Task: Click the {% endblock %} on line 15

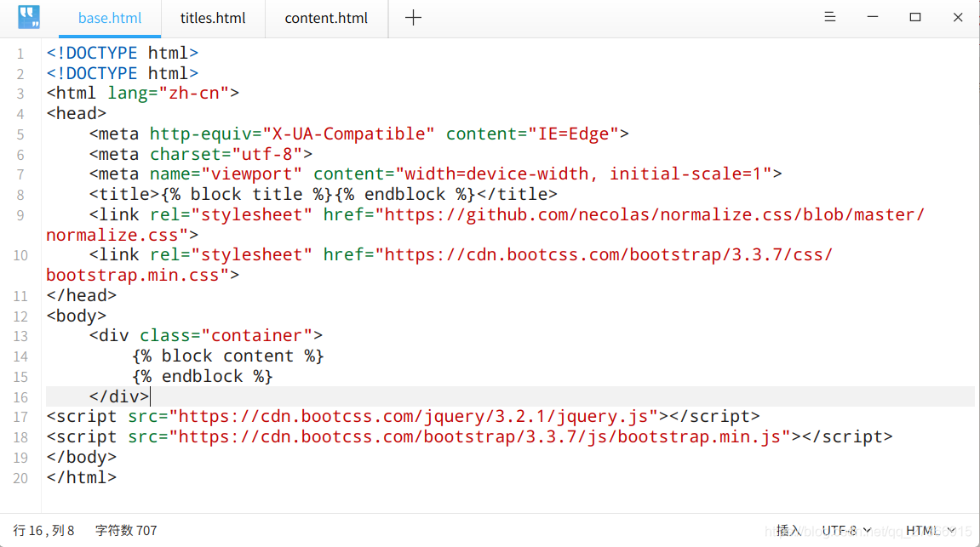Action: coord(202,376)
